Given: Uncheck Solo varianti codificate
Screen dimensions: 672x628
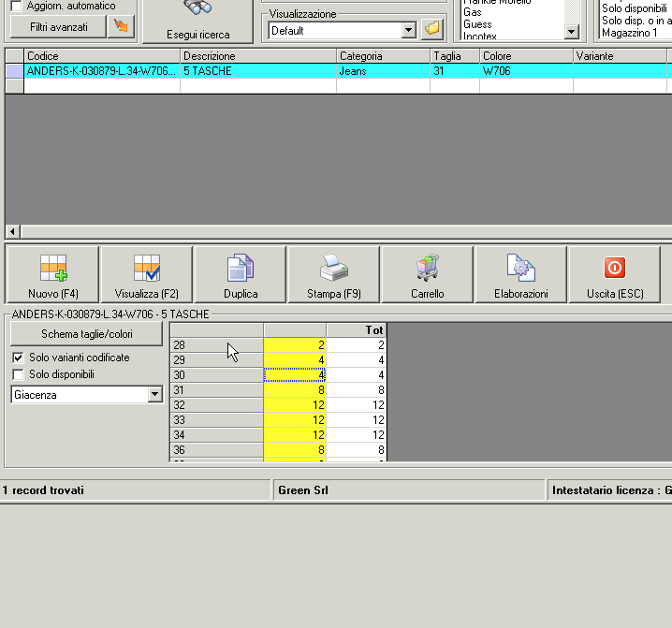Looking at the screenshot, I should [18, 358].
